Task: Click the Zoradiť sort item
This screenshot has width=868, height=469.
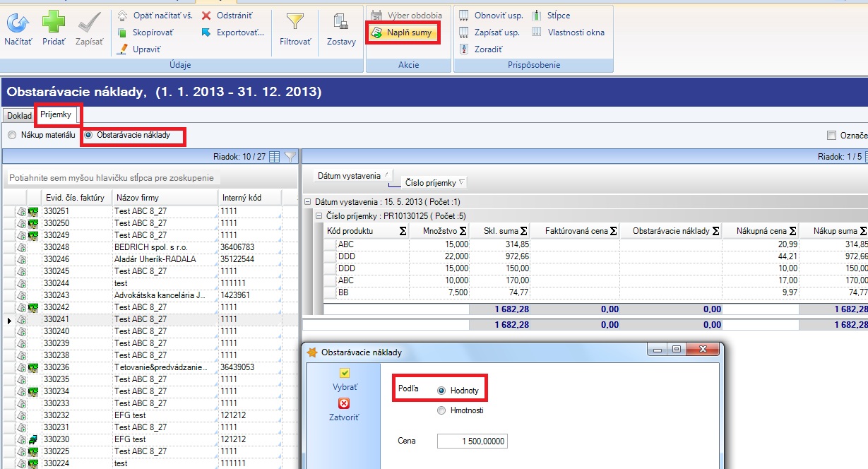Action: pos(481,49)
